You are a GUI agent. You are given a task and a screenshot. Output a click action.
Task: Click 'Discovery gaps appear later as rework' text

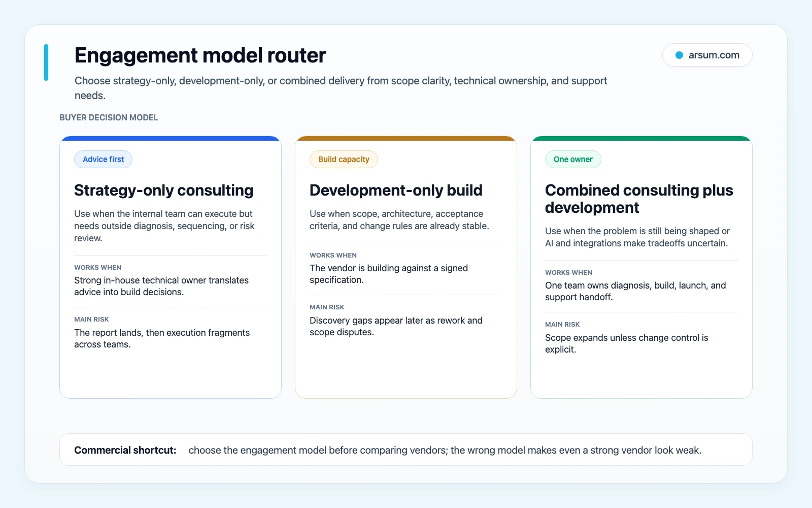click(396, 326)
